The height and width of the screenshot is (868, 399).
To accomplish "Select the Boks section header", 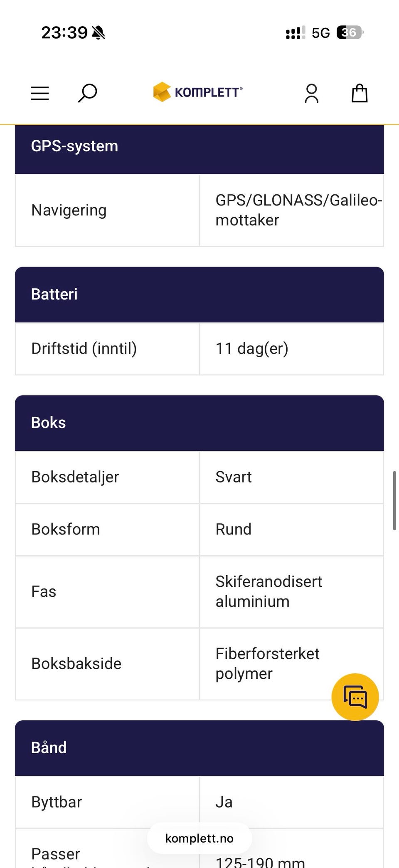I will coord(199,423).
